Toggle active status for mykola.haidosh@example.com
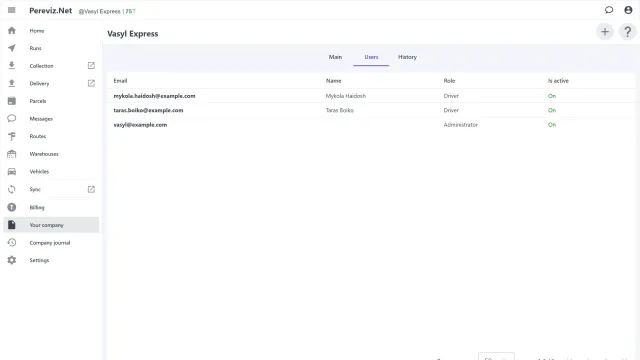Viewport: 640px width, 360px height. click(552, 96)
